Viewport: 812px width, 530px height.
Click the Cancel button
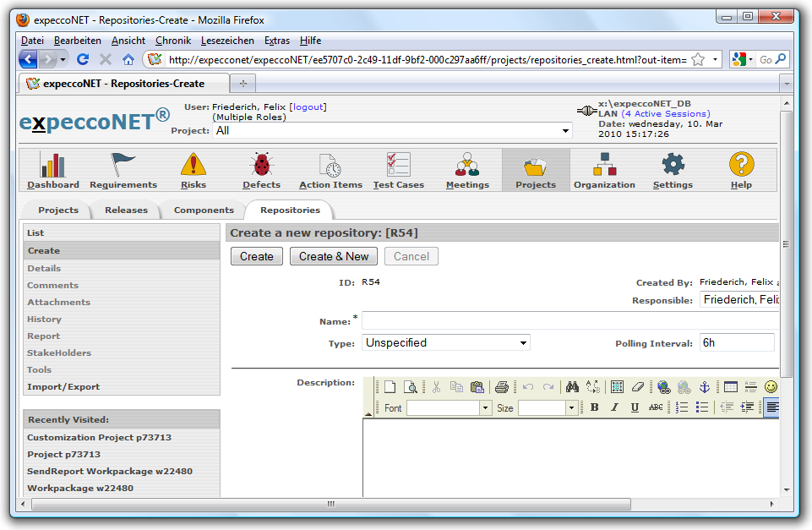411,256
